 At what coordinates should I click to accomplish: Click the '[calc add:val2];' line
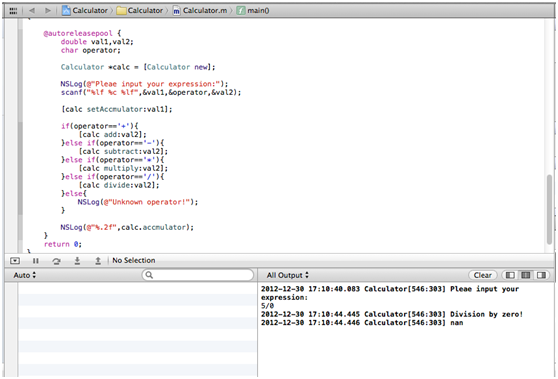[x=112, y=135]
